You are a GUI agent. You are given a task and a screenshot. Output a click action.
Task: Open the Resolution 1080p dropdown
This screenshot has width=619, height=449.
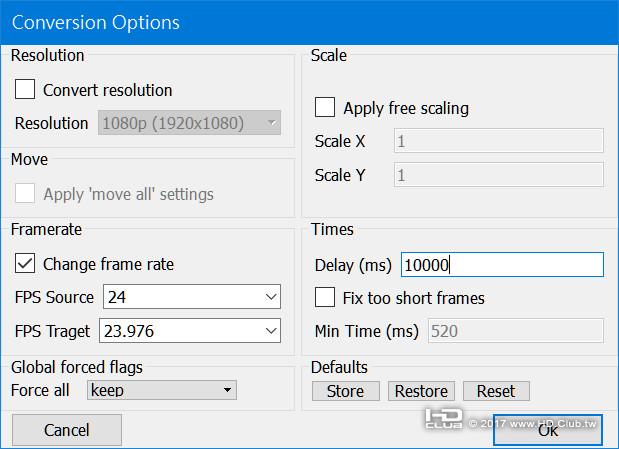[189, 123]
